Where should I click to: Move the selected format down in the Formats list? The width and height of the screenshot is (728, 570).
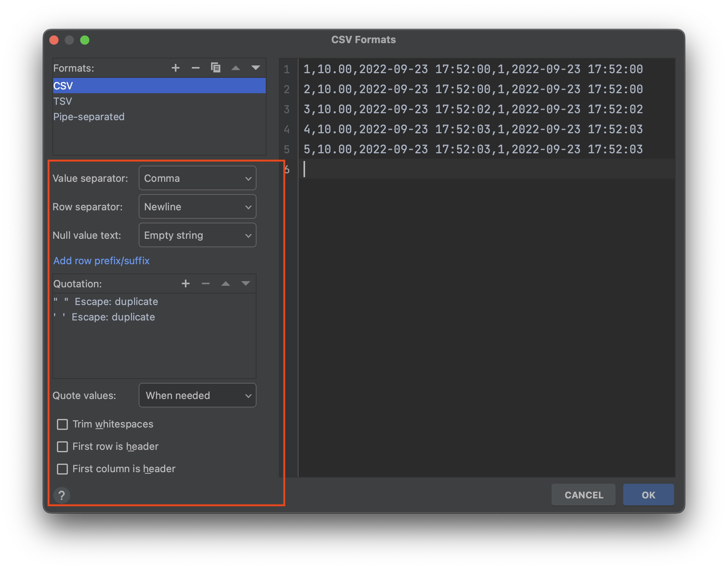tap(256, 68)
